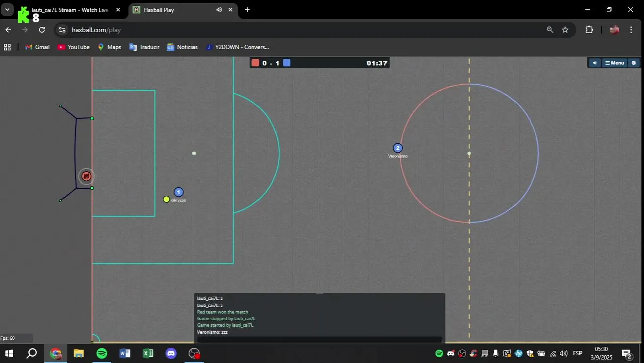Close the Haxball Play tab
Viewport: 644px width, 363px height.
[231, 10]
